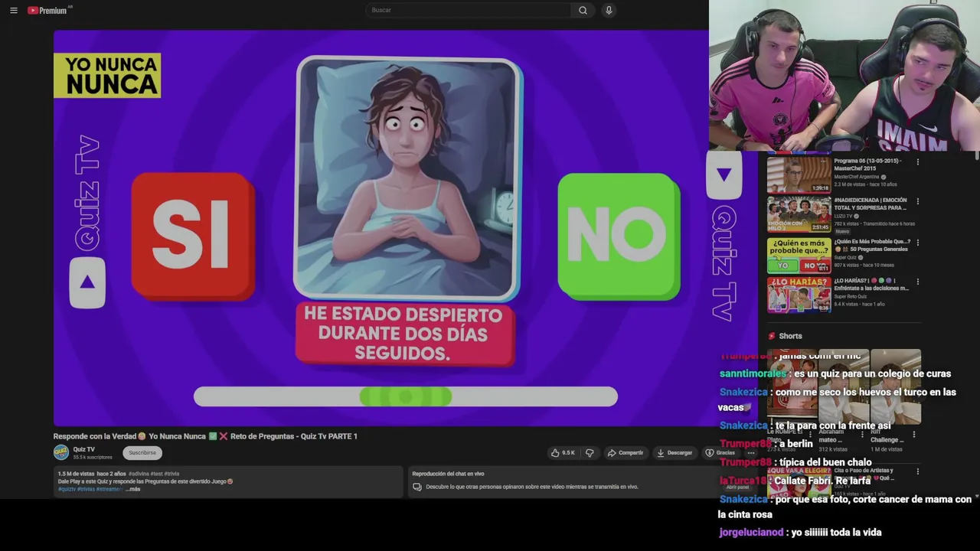
Task: Open ¿Quién es más probable que? thumbnail
Action: click(799, 255)
